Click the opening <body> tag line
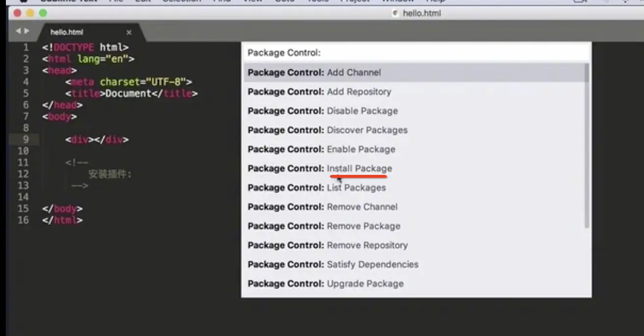 60,116
